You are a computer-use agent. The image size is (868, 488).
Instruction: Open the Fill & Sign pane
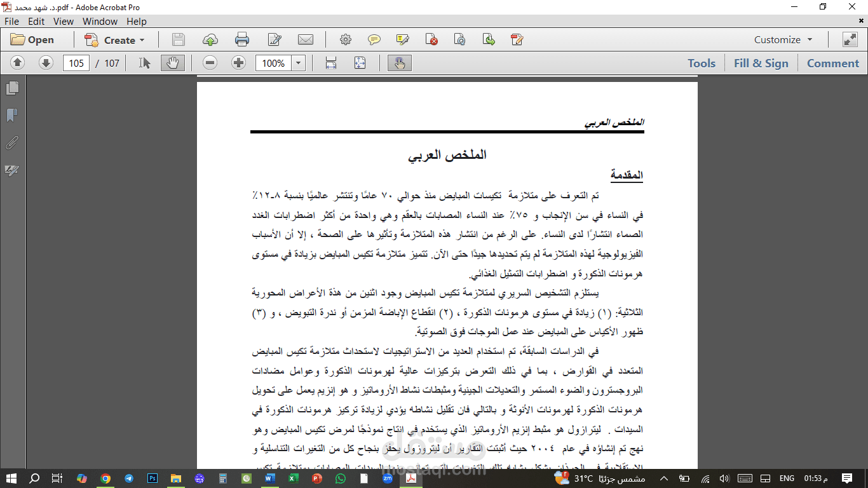point(761,63)
